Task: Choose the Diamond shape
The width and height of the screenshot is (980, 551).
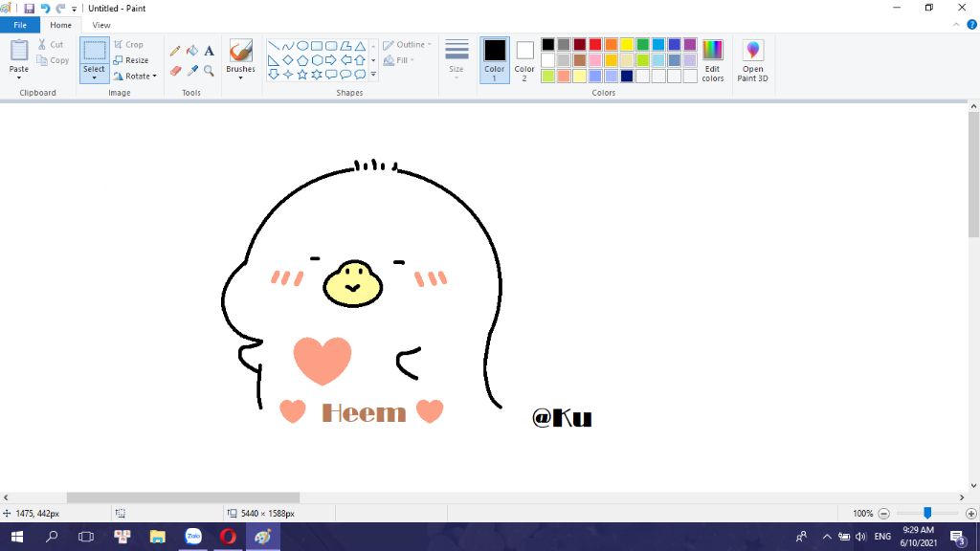Action: (287, 60)
